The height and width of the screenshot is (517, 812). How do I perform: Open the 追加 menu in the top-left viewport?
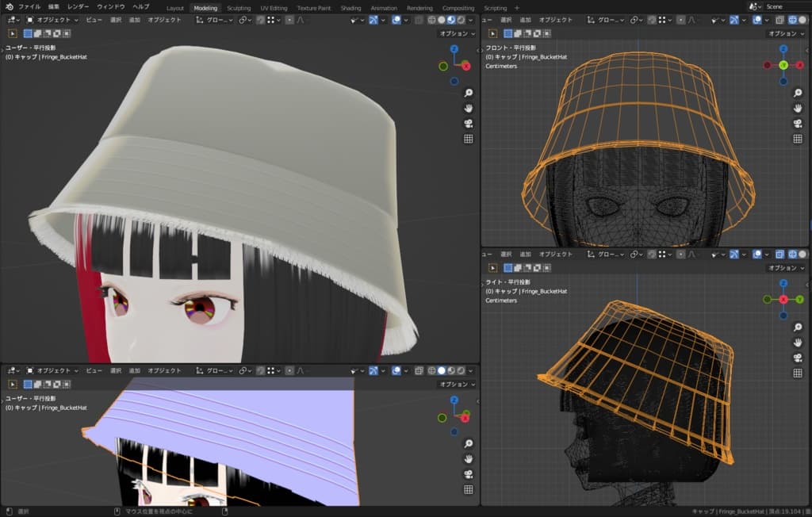[x=135, y=20]
